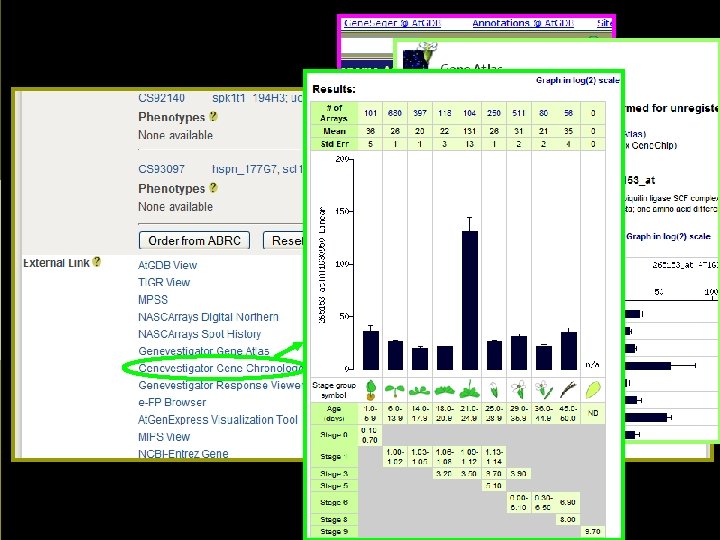Image resolution: width=720 pixels, height=540 pixels.
Task: Click the '# of Arrays' value 511
Action: [518, 113]
